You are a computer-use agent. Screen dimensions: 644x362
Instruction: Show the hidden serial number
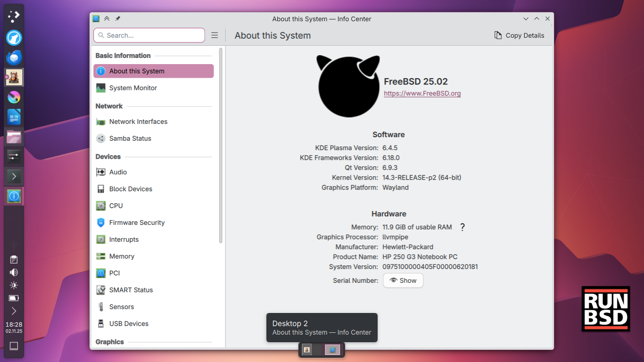tap(403, 280)
